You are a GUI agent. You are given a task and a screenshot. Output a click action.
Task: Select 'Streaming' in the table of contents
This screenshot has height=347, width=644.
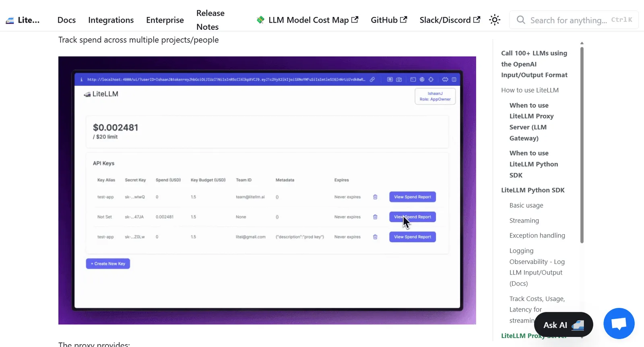[x=524, y=220]
